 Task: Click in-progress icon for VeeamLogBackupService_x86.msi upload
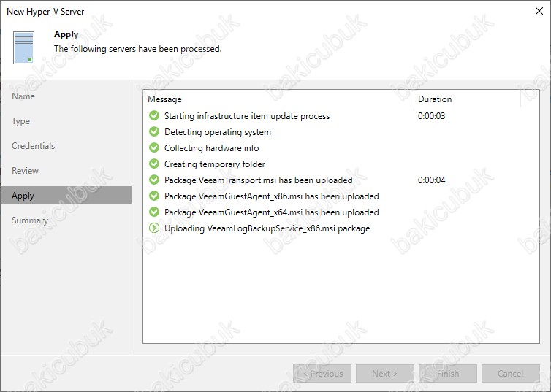[154, 228]
